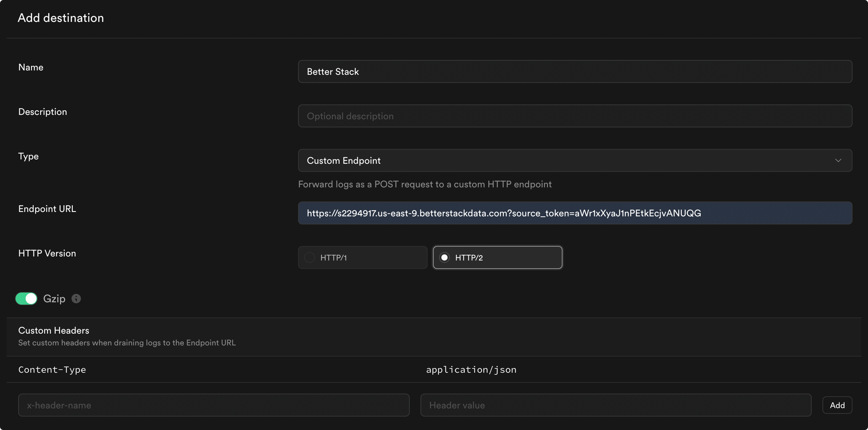Click the x-header-name input box
The height and width of the screenshot is (430, 868).
(214, 405)
